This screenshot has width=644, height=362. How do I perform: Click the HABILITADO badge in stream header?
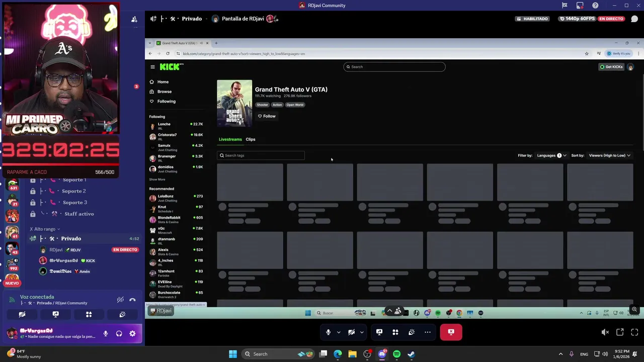click(x=532, y=19)
